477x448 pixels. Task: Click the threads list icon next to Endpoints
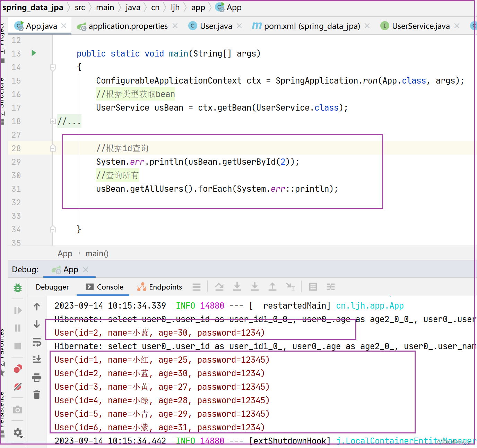[197, 287]
